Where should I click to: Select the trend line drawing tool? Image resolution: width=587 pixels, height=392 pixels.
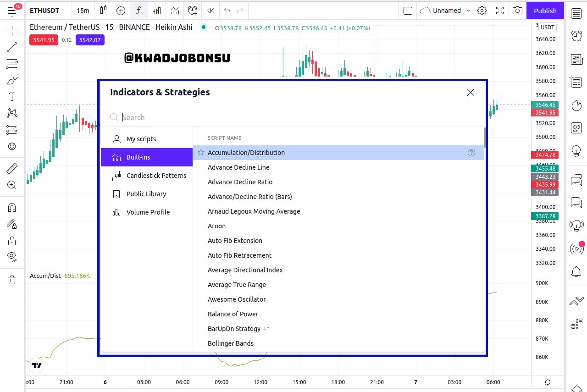pos(12,47)
